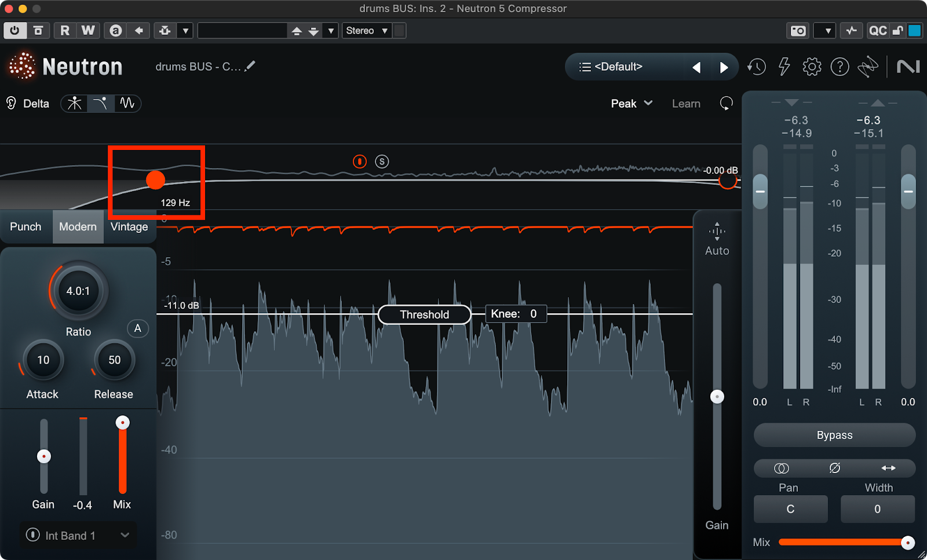Select the Punch compressor mode tab
This screenshot has width=927, height=560.
25,227
